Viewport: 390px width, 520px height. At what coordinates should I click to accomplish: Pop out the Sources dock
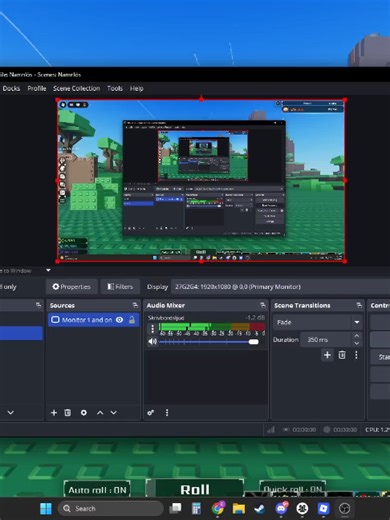pyautogui.click(x=135, y=305)
